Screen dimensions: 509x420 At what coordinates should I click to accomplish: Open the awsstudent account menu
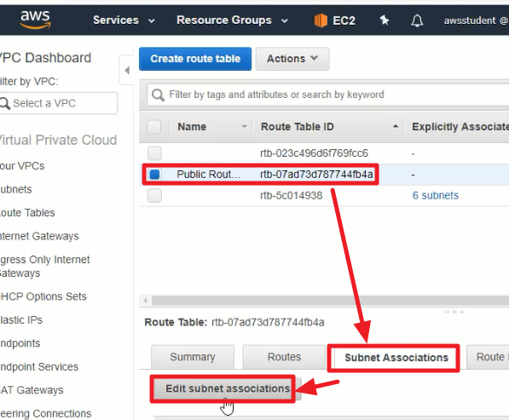[x=476, y=20]
